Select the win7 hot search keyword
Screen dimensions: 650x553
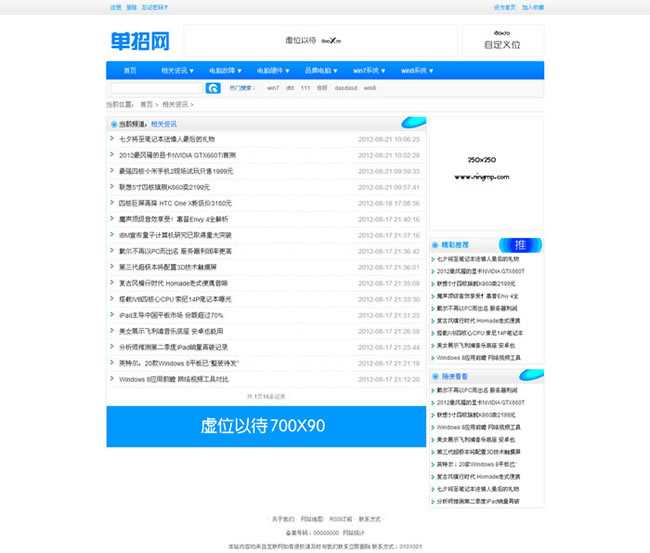tap(273, 88)
